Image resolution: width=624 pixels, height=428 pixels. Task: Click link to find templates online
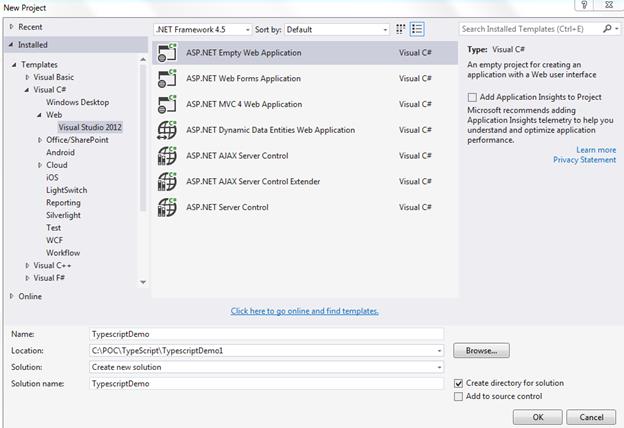click(x=304, y=311)
